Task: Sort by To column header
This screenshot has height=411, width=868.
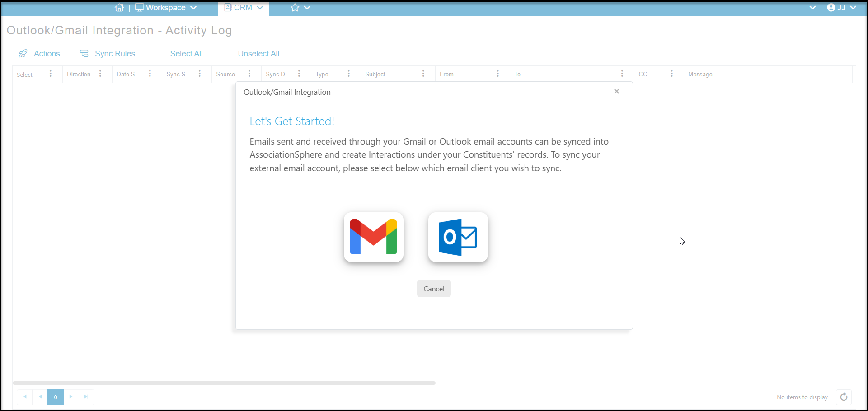Action: [517, 75]
